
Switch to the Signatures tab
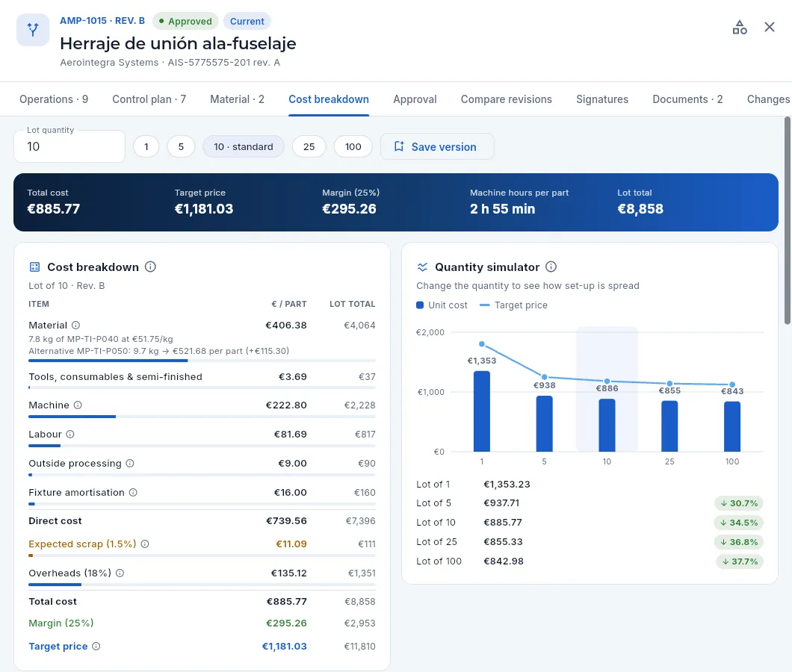coord(602,99)
